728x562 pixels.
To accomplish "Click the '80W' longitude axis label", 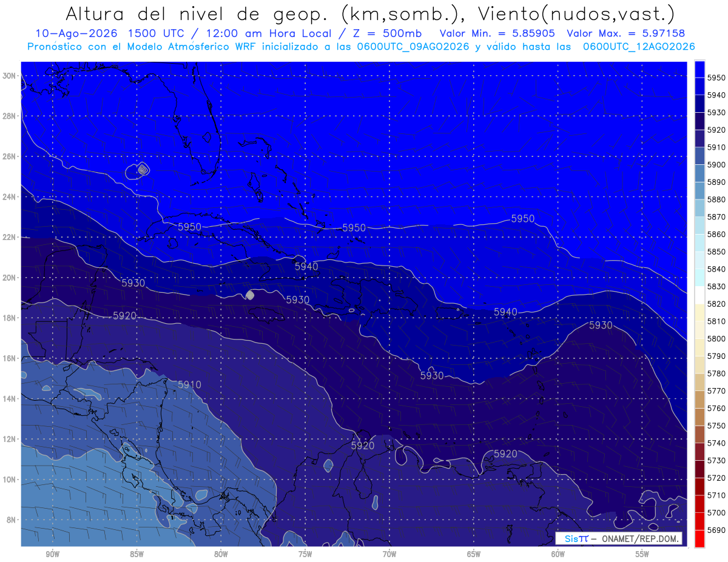I will tap(221, 555).
